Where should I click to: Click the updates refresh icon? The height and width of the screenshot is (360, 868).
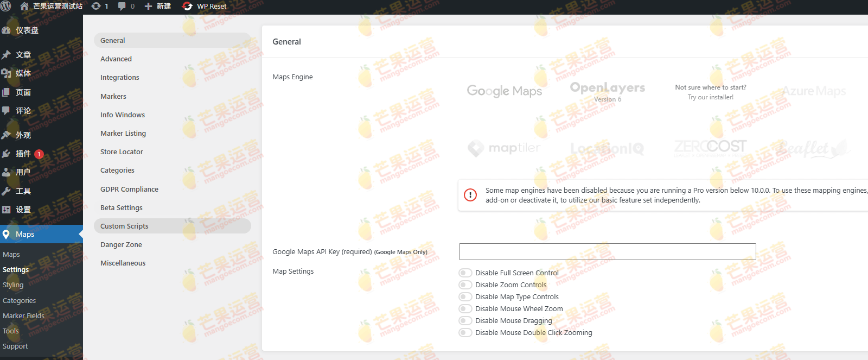tap(96, 7)
